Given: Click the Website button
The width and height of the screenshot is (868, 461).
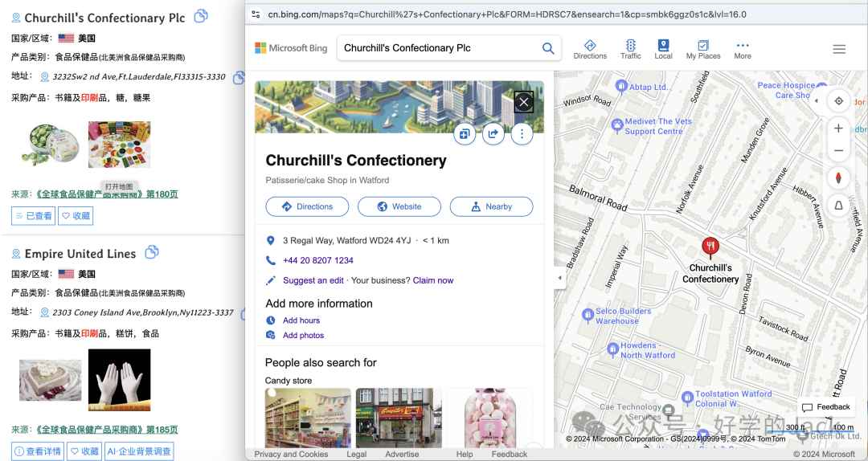Looking at the screenshot, I should [x=399, y=206].
